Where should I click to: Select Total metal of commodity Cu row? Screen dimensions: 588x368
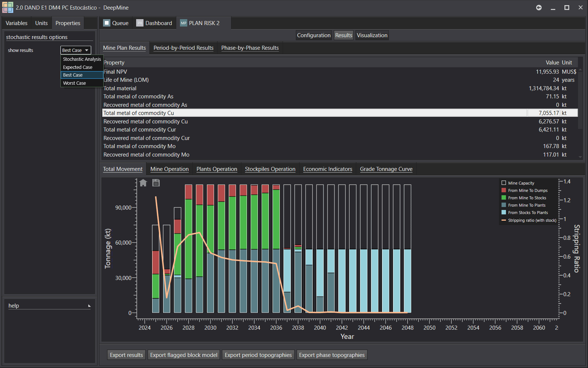point(340,113)
